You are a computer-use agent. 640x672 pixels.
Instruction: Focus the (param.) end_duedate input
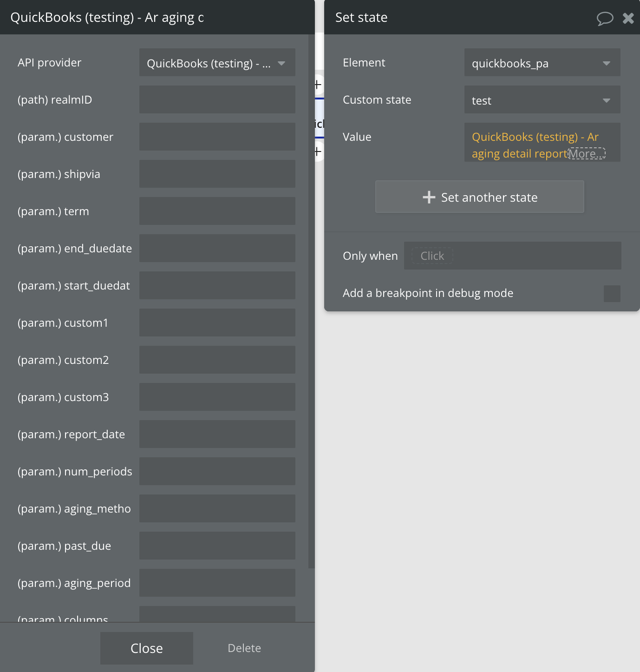point(217,248)
